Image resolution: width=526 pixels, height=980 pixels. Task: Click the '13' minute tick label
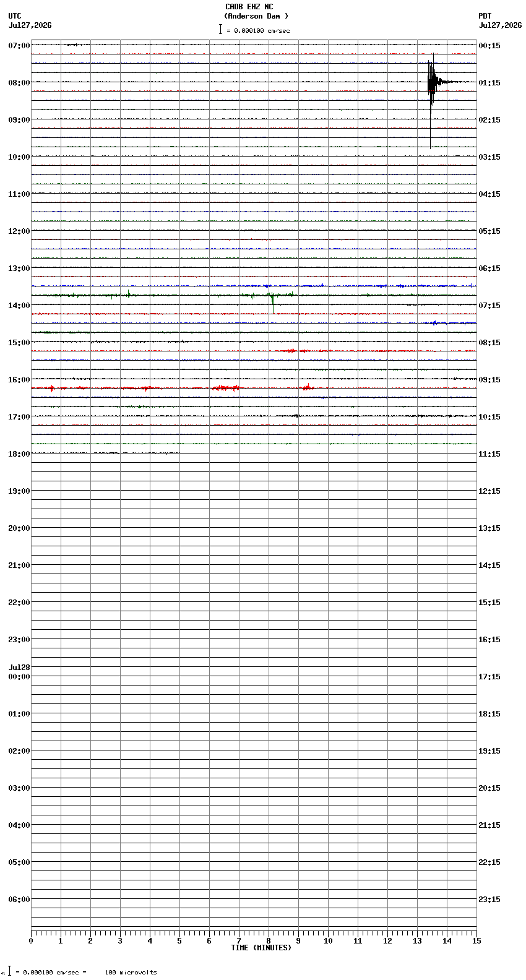[417, 941]
